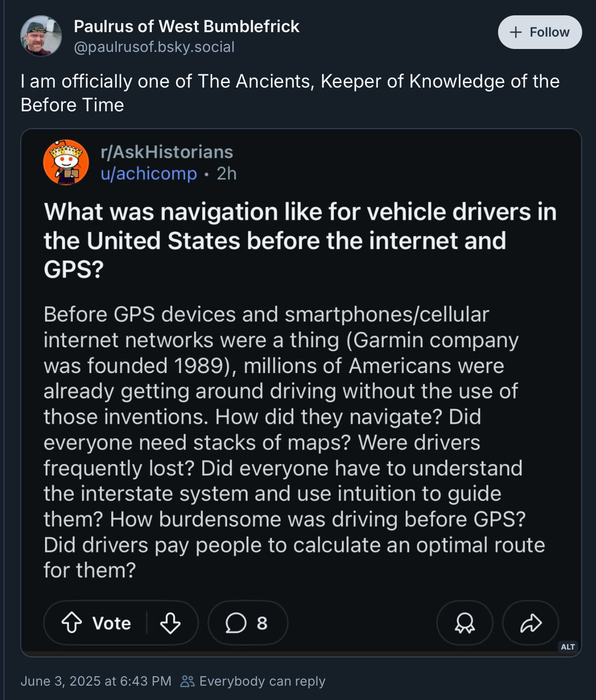Open the r/AskHistorians subreddit link
596x700 pixels.
(167, 152)
